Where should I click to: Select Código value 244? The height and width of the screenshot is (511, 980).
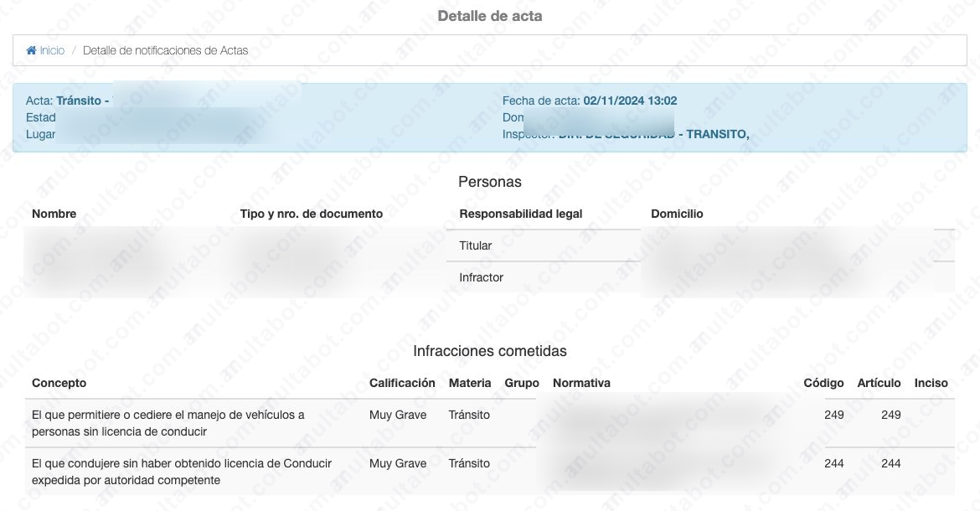pos(833,463)
